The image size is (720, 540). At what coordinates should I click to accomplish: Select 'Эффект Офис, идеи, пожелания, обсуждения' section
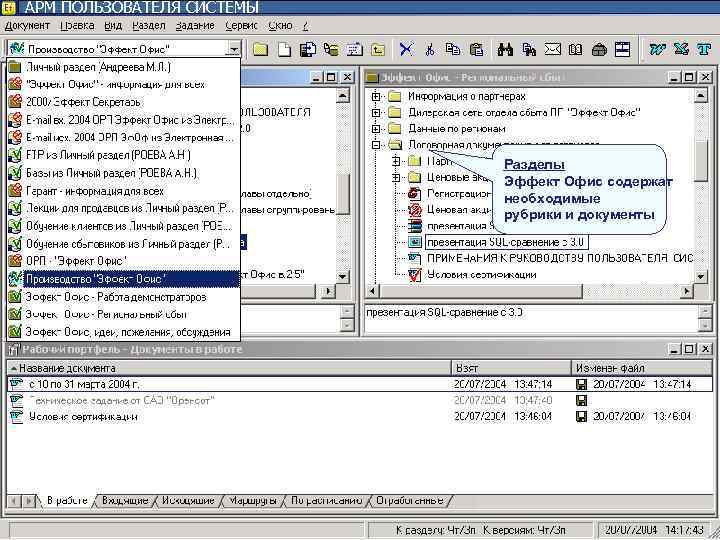[124, 332]
